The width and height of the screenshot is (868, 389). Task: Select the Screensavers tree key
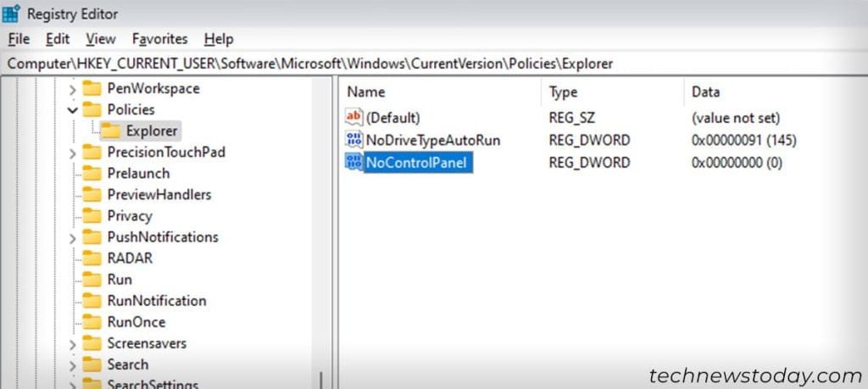click(x=147, y=343)
